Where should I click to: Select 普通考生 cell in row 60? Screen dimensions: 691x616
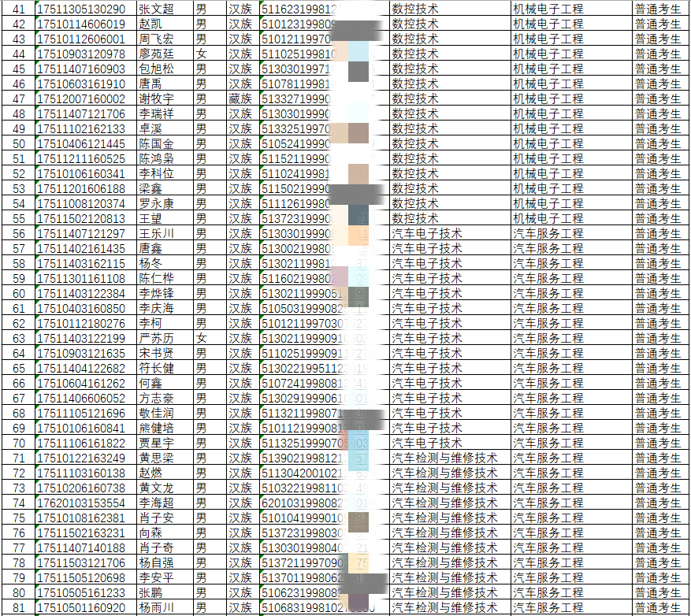click(x=658, y=293)
